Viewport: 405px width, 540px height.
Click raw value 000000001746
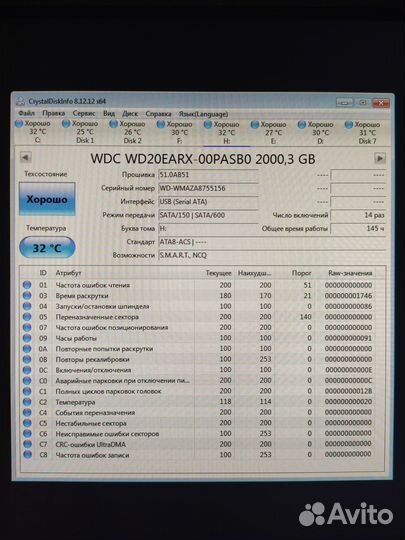pos(348,295)
